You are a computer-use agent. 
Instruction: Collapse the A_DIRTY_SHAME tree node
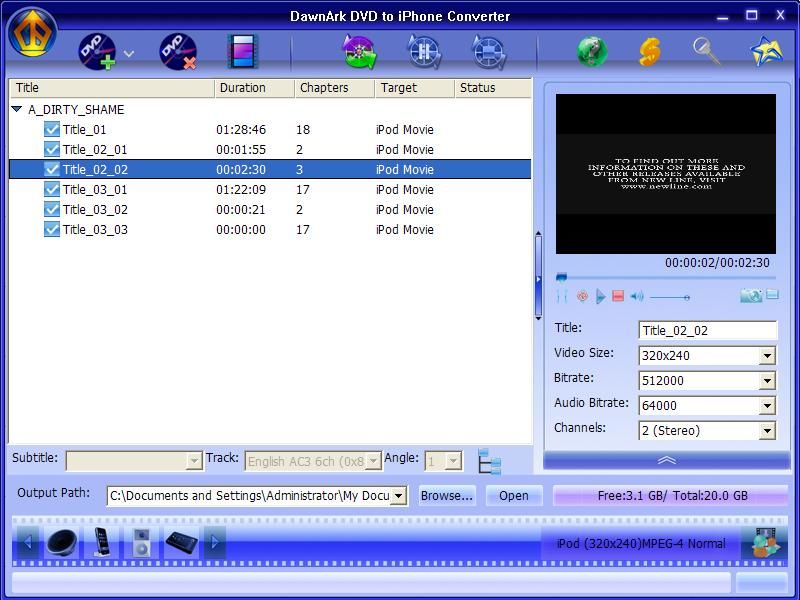tap(17, 109)
